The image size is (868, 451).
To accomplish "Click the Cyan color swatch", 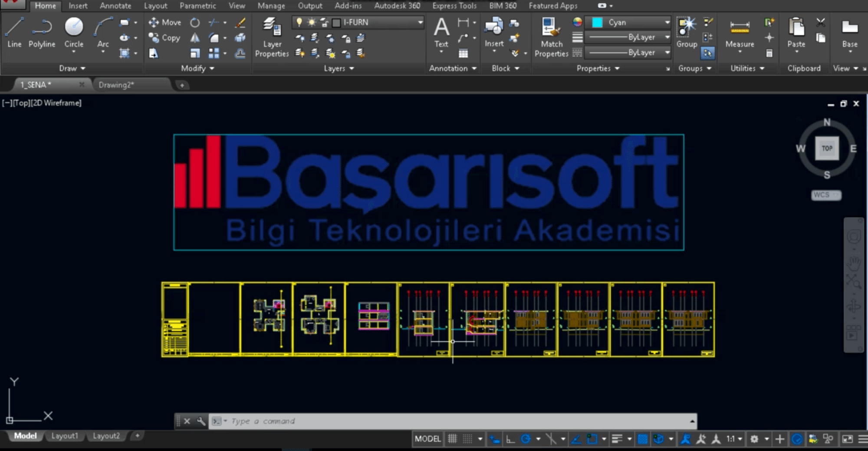I will coord(597,22).
